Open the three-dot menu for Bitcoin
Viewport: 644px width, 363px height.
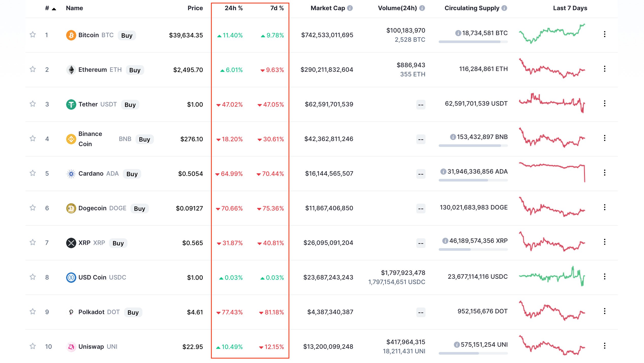[x=605, y=34]
